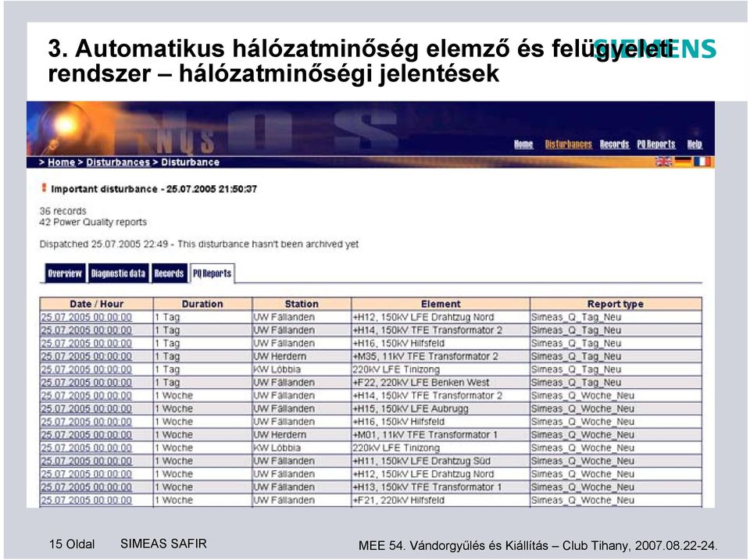The width and height of the screenshot is (750, 560).
Task: Click the Duration column header
Action: [x=203, y=304]
